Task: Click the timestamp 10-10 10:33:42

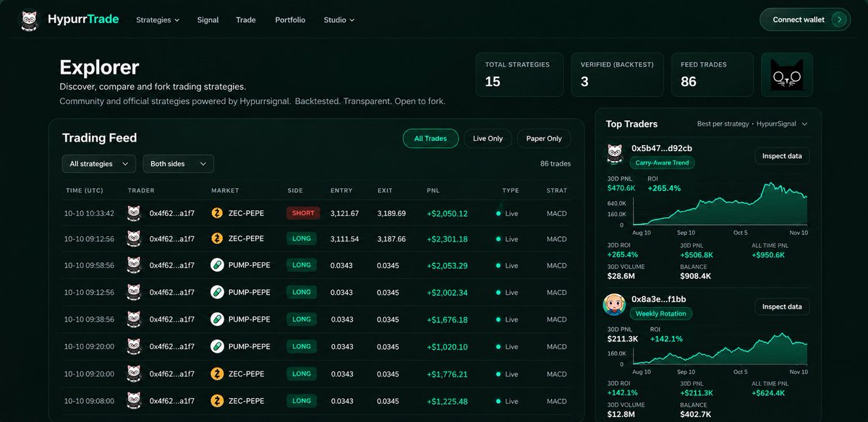Action: tap(89, 214)
